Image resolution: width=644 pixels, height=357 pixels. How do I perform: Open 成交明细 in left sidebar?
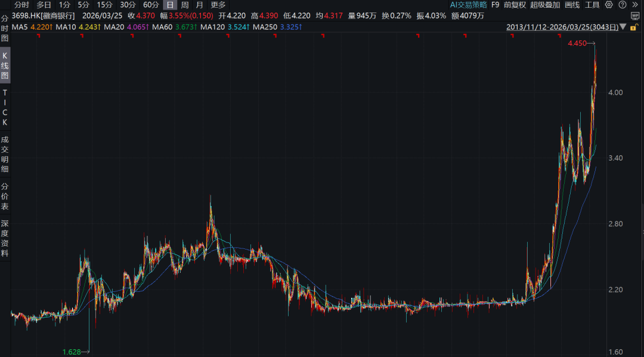(x=5, y=154)
